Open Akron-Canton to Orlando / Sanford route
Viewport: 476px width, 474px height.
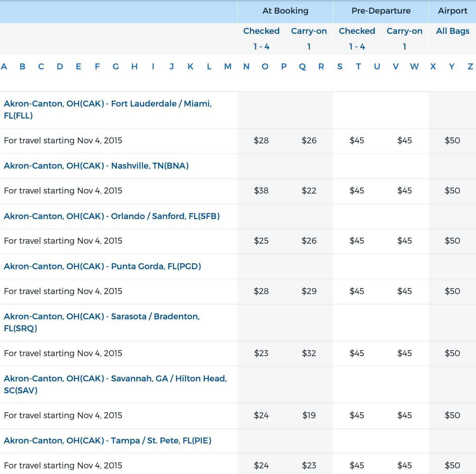pyautogui.click(x=112, y=216)
